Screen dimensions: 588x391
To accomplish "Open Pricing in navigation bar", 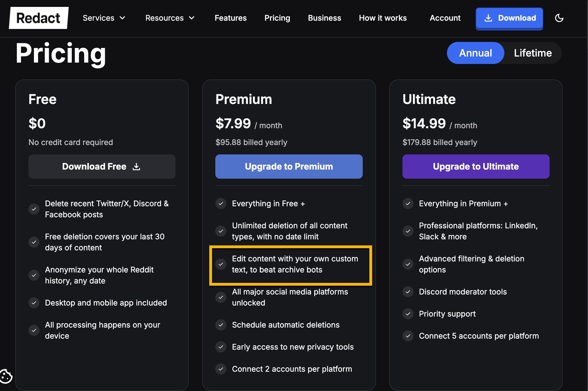I will (x=277, y=18).
